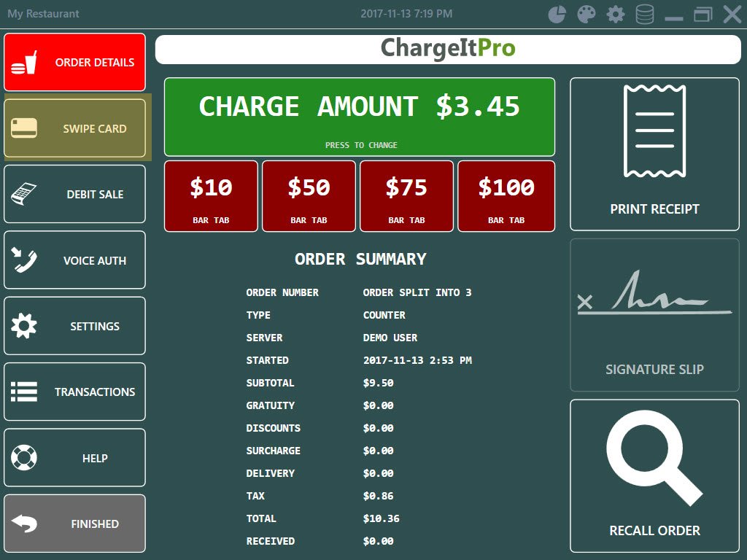Open the database icon in title bar
The width and height of the screenshot is (747, 560).
[x=645, y=15]
